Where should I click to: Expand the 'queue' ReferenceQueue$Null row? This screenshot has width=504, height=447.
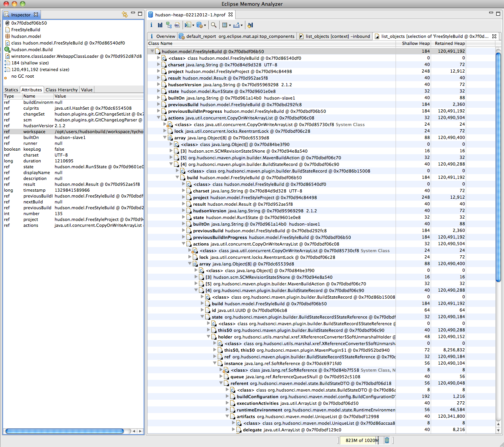(221, 376)
